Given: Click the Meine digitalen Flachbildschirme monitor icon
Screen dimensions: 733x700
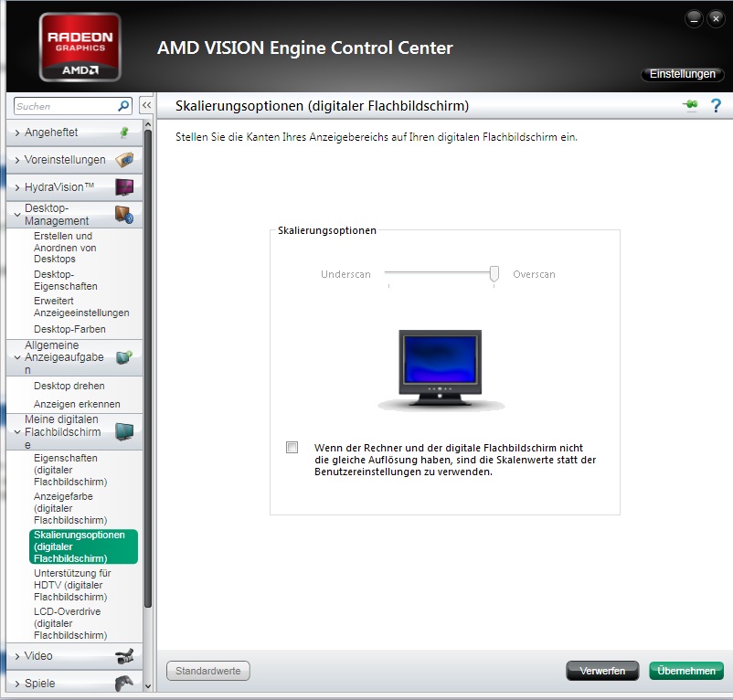Looking at the screenshot, I should [x=124, y=431].
